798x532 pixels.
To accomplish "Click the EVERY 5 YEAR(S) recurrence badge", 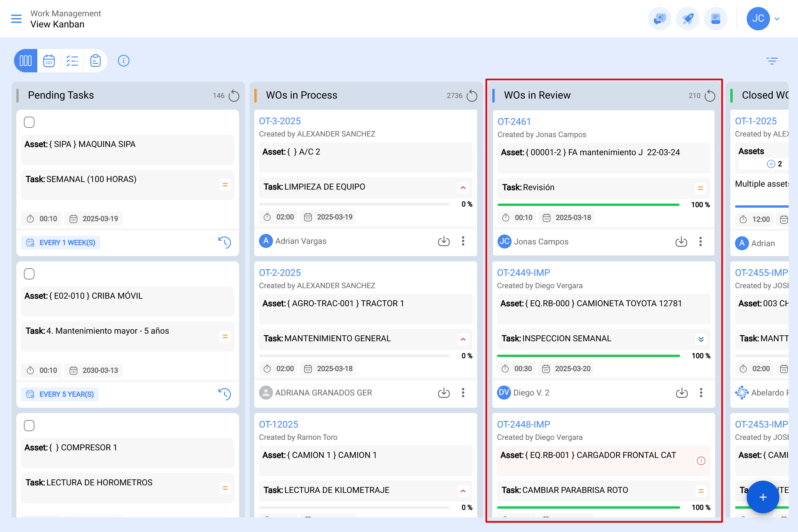I will [60, 394].
